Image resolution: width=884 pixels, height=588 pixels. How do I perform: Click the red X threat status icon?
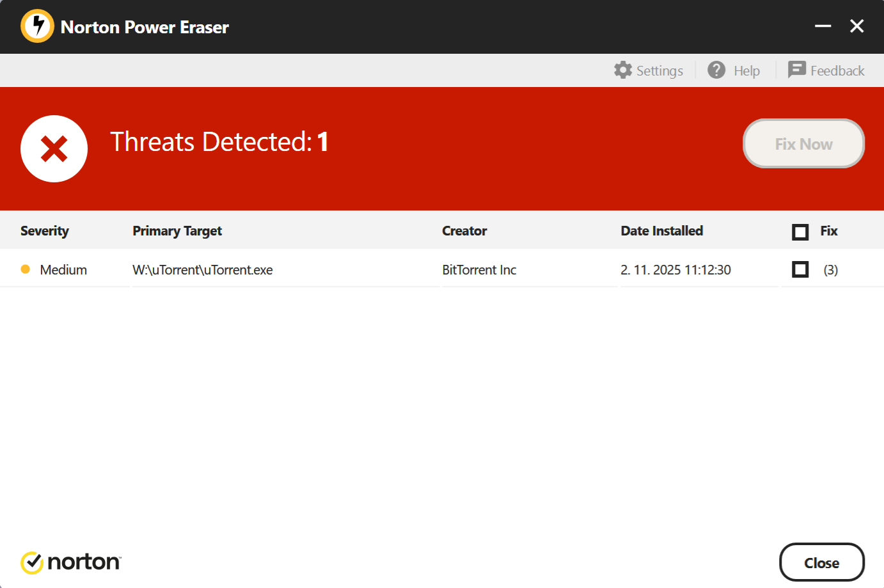[x=54, y=148]
